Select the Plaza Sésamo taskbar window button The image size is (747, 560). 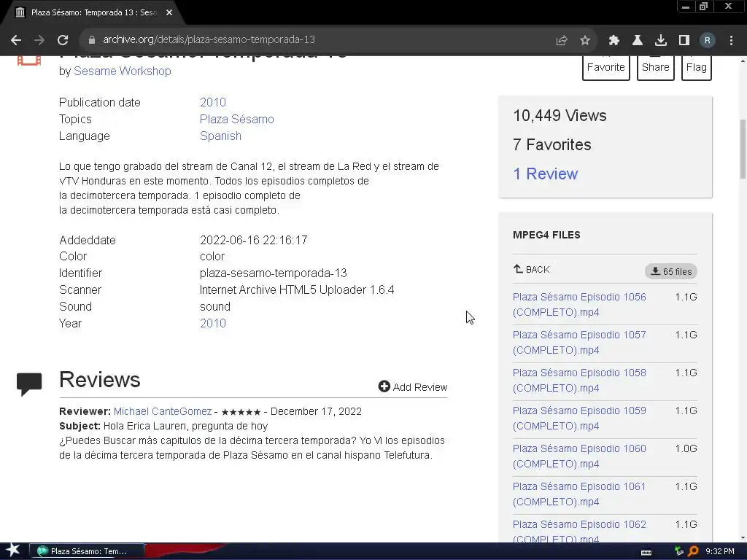pyautogui.click(x=87, y=551)
